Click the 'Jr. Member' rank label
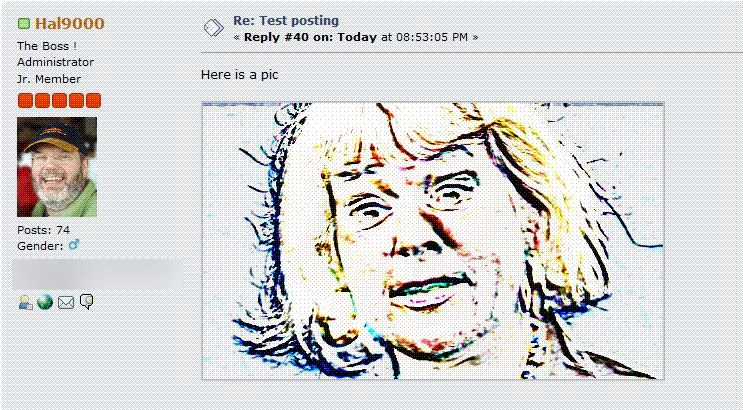 click(x=49, y=79)
